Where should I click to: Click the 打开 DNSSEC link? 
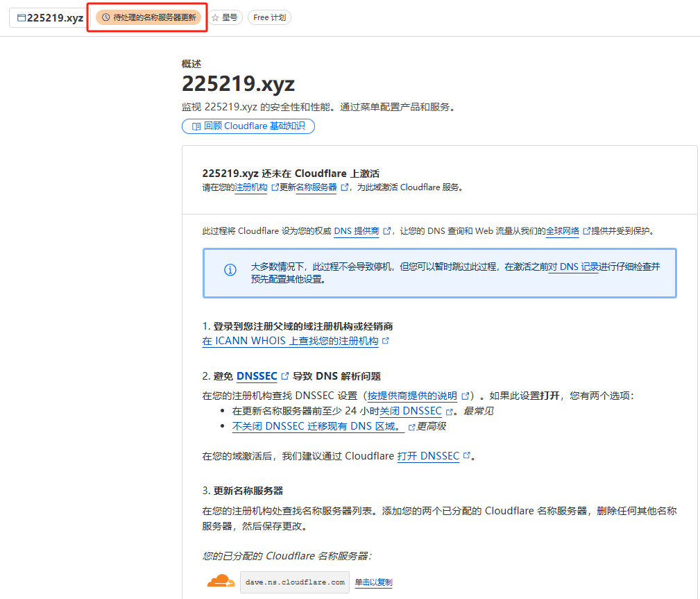[428, 456]
